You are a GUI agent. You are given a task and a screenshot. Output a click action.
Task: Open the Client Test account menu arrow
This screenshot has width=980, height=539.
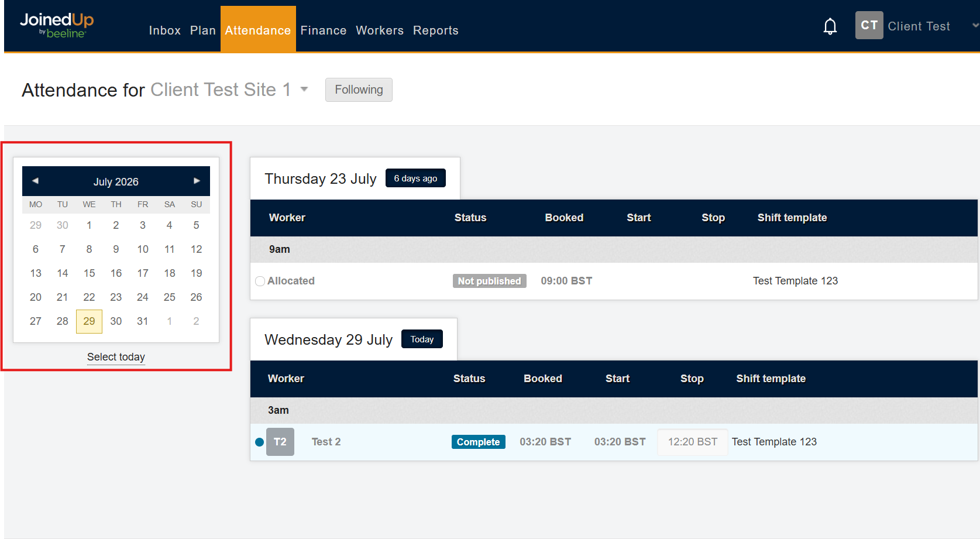pyautogui.click(x=975, y=26)
